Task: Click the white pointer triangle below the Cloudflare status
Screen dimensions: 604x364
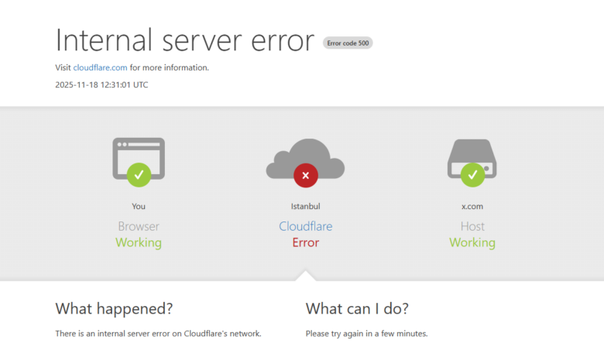Action: (305, 276)
